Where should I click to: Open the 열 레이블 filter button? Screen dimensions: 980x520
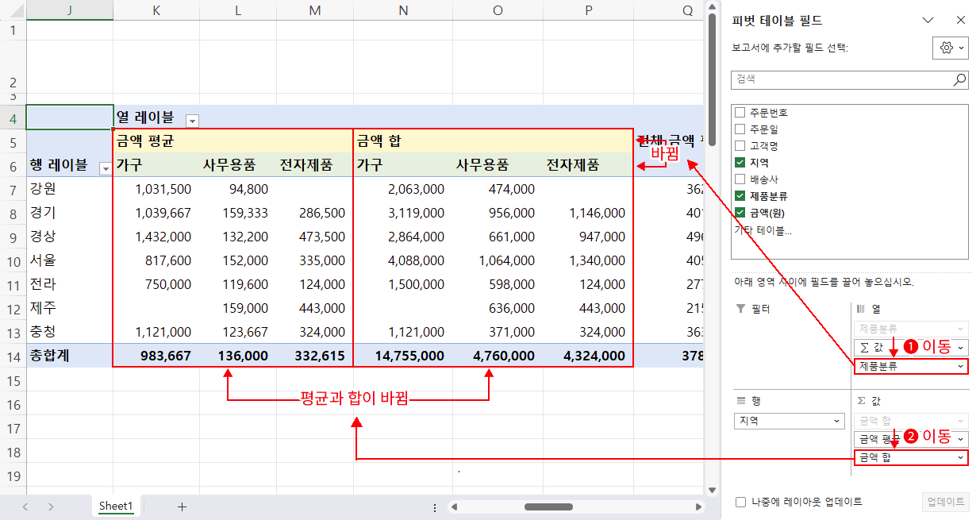(x=192, y=121)
